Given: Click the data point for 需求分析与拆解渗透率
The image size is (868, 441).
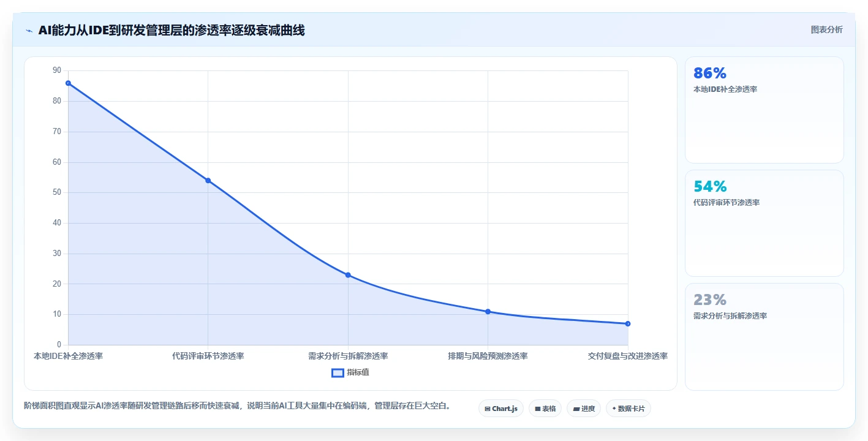Looking at the screenshot, I should tap(348, 275).
